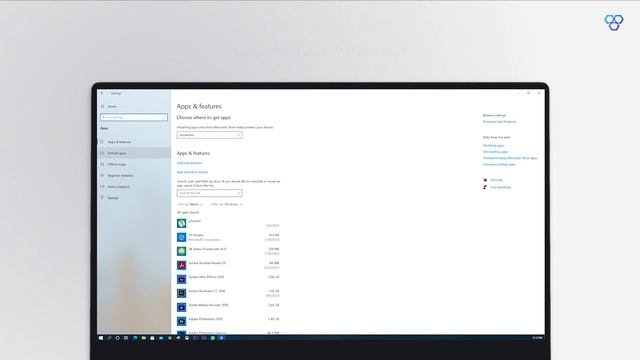This screenshot has width=640, height=360.
Task: Select the µTorrent entry name
Action: [x=195, y=221]
